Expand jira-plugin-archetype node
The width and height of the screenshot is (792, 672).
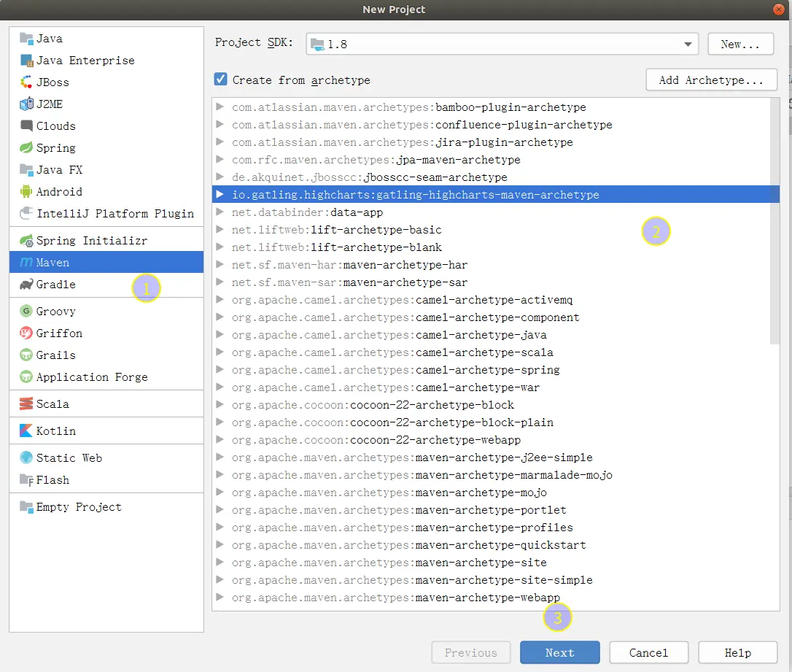click(220, 142)
